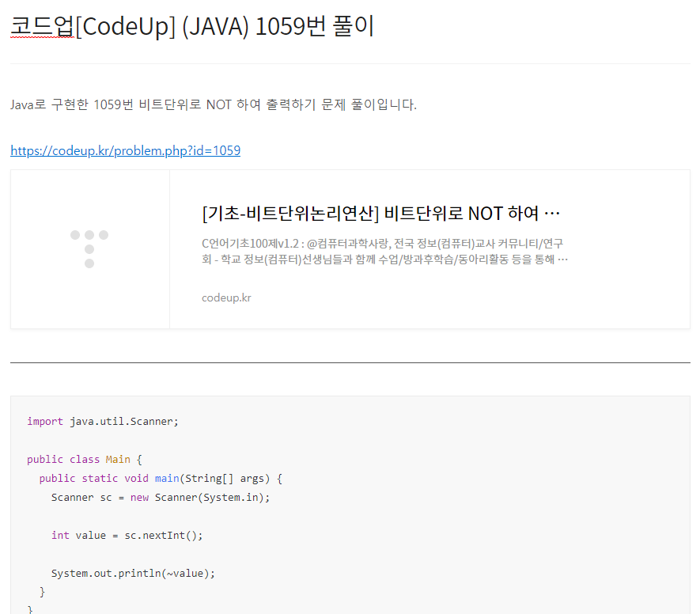This screenshot has height=614, width=700.
Task: Click the preview card description starting C언어기초100제v1.2
Action: (x=384, y=252)
